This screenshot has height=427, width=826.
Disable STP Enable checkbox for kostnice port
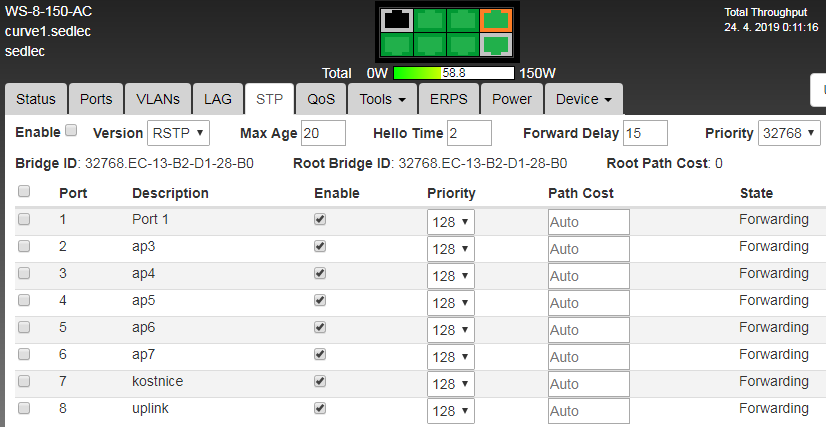point(320,381)
